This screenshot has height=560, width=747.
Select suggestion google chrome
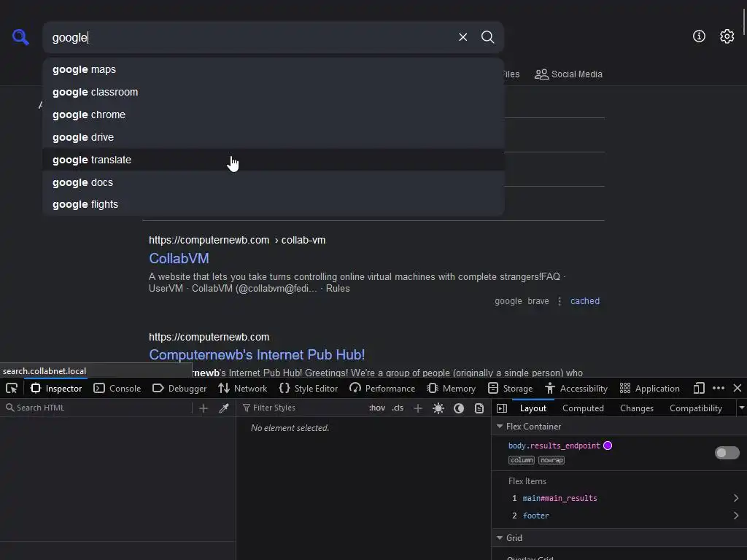coord(274,114)
